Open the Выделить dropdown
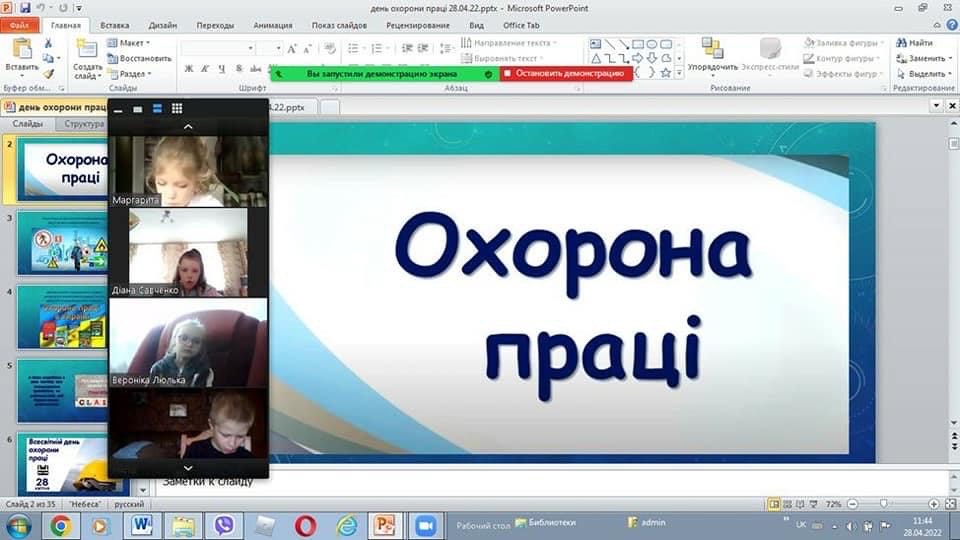This screenshot has height=540, width=960. point(924,74)
